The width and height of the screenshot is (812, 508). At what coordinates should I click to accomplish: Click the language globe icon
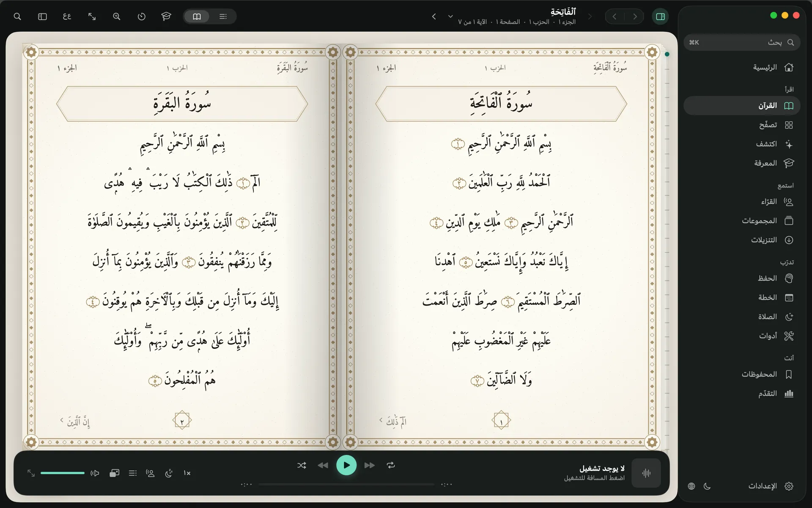pos(691,486)
